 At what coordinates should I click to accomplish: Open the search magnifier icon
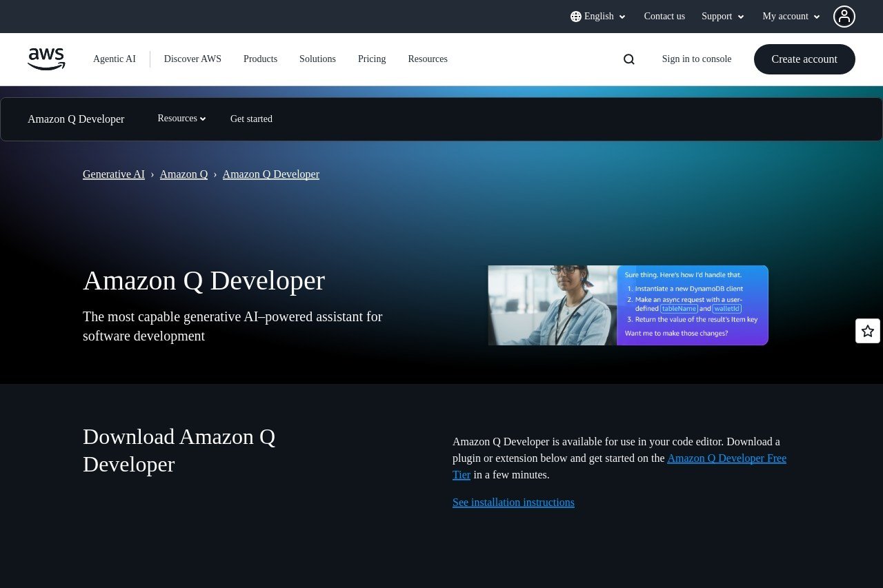click(x=629, y=59)
